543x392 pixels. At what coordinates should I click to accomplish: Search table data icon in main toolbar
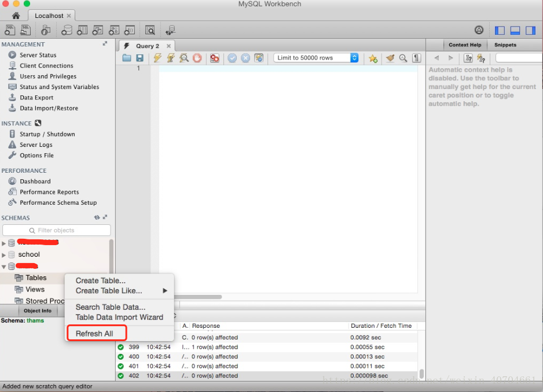pos(150,30)
